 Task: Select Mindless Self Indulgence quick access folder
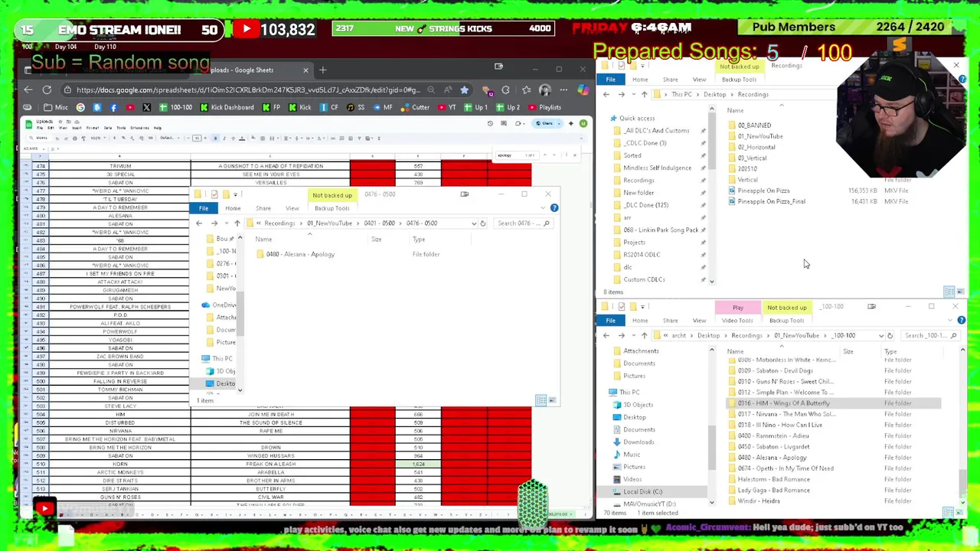[657, 168]
